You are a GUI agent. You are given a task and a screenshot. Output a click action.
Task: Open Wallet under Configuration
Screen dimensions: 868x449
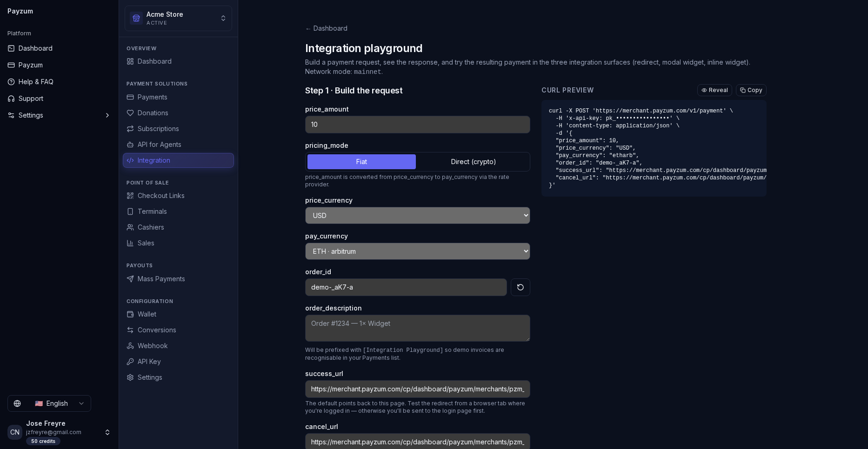(x=178, y=314)
